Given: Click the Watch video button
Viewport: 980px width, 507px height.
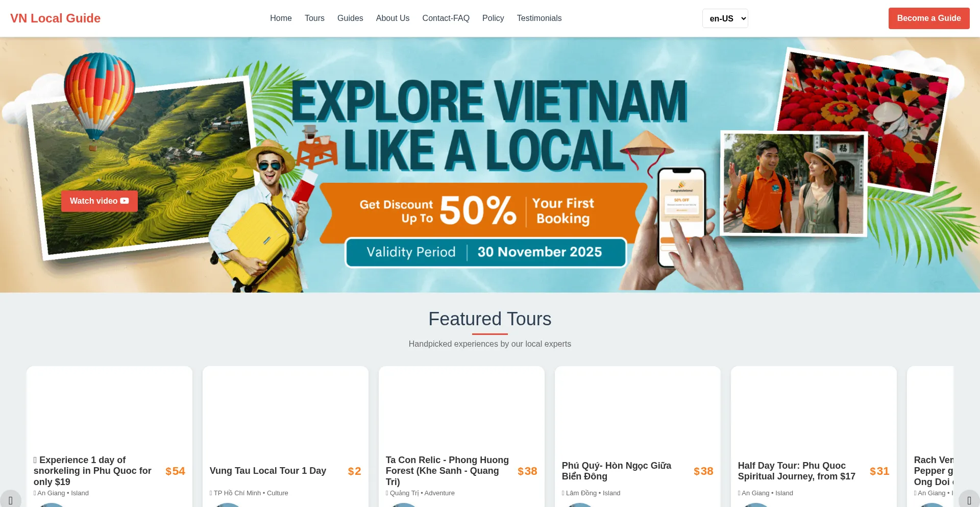Looking at the screenshot, I should point(100,201).
